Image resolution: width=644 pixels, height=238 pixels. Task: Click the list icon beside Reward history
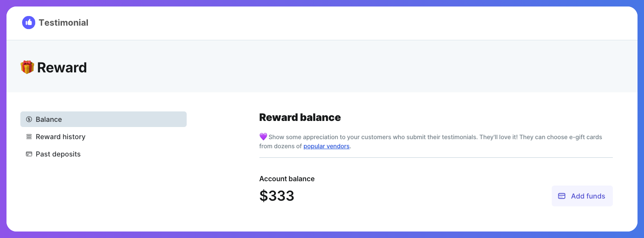tap(29, 137)
